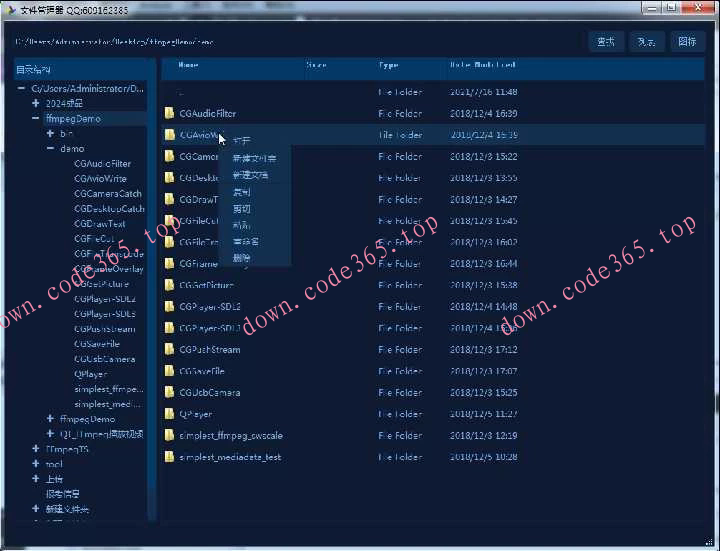
Task: Select the CGSaveFile folder icon
Action: [170, 371]
